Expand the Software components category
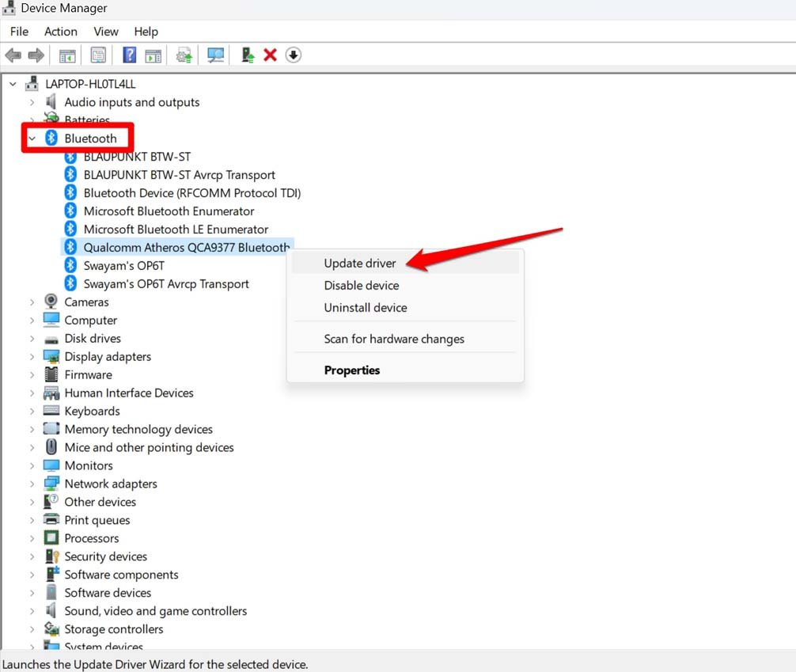796x672 pixels. point(32,575)
